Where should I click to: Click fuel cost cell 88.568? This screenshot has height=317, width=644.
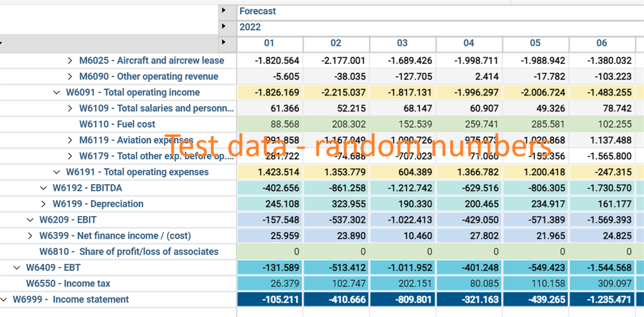coord(270,124)
